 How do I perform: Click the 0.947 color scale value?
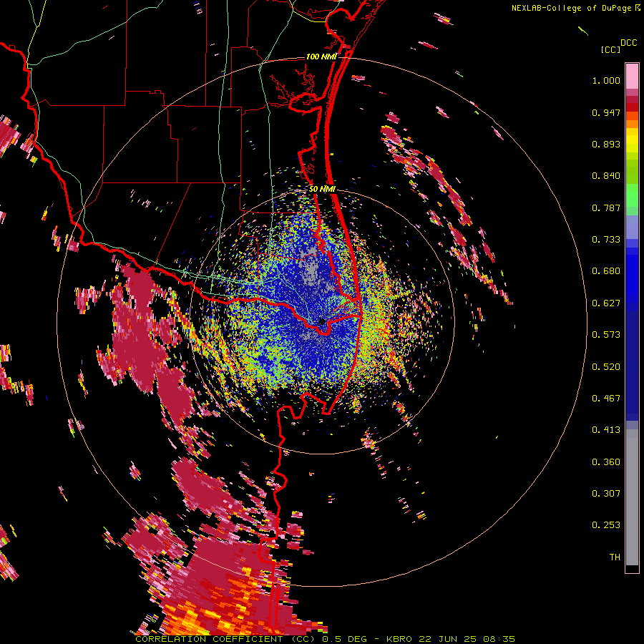tap(606, 112)
